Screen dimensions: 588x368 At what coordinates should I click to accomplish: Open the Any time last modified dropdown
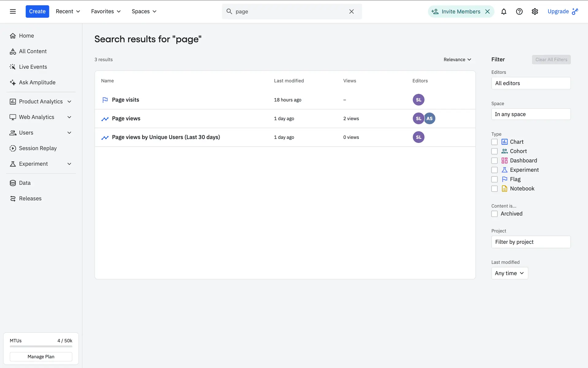tap(509, 273)
